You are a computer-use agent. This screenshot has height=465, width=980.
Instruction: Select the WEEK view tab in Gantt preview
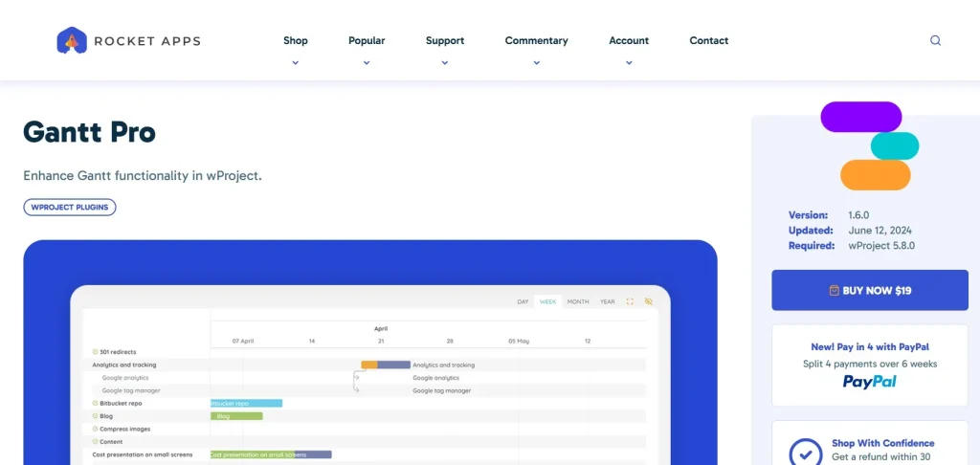click(x=547, y=302)
